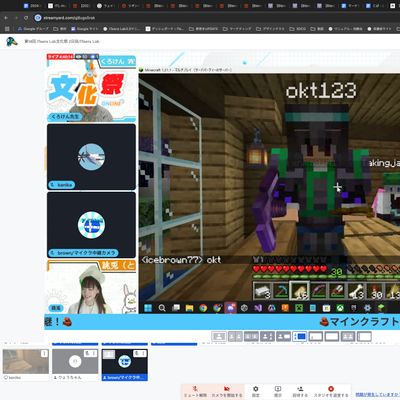
Task: Select the brown/マイクラ participant thumbnail
Action: (x=125, y=365)
